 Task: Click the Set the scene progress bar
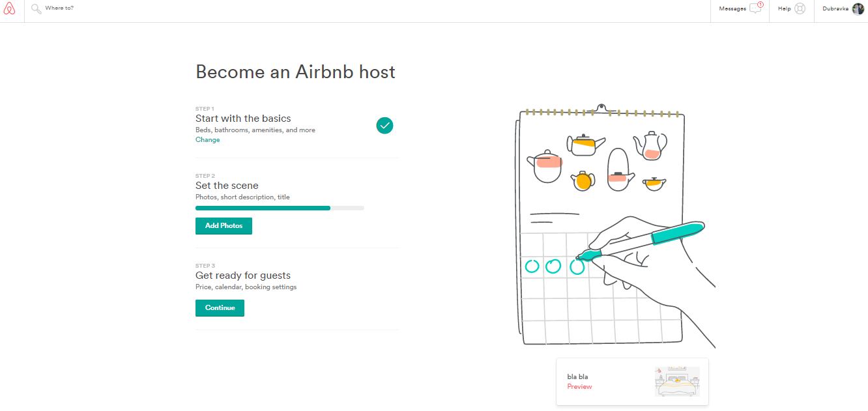point(280,208)
